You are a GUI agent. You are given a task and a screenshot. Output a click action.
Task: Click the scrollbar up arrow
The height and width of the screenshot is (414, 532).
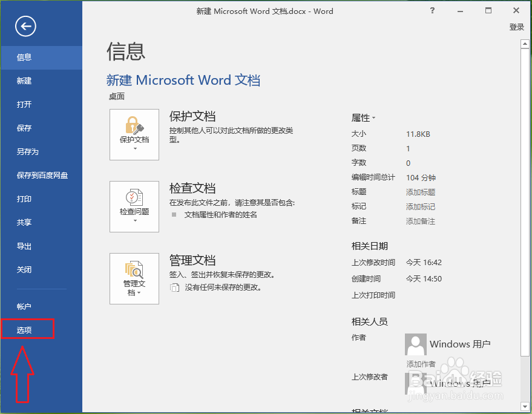click(525, 44)
